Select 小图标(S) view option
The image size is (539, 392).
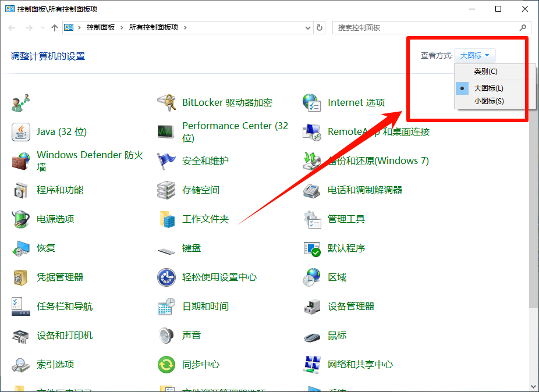489,101
